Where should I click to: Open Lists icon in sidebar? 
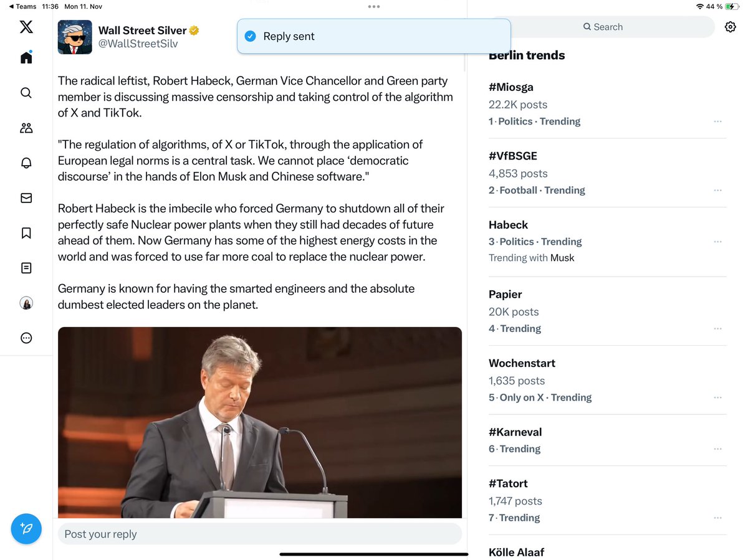click(26, 268)
